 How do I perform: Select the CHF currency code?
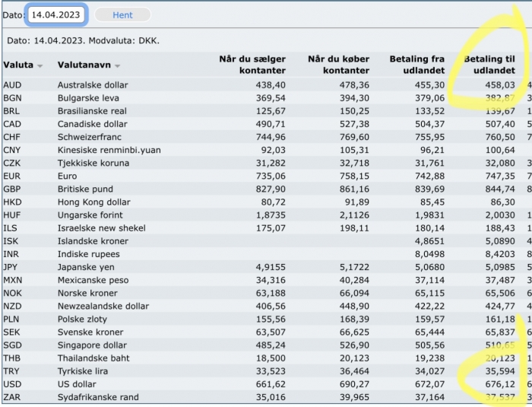coord(11,137)
